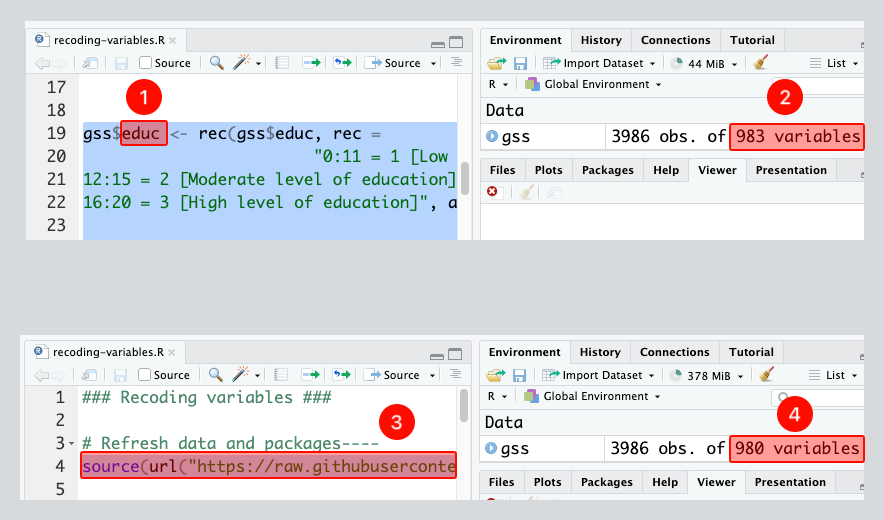Click the '980 variables' text in gss row

point(797,448)
